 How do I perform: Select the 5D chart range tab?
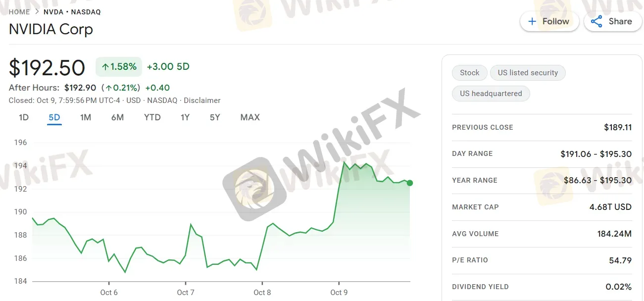pos(54,117)
